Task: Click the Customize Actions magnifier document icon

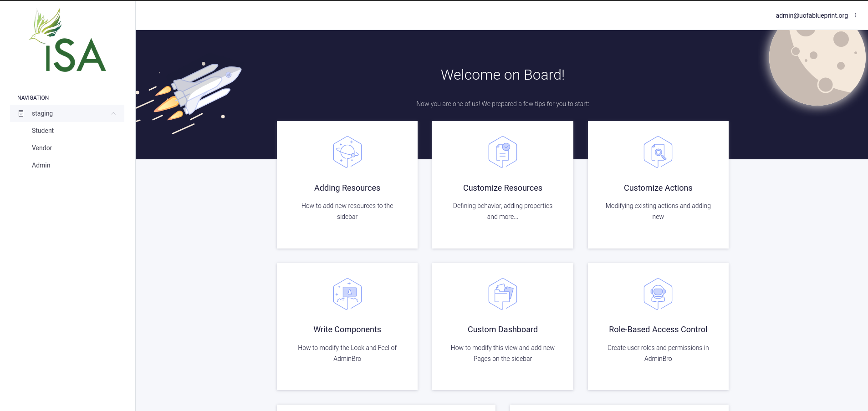Action: (x=658, y=152)
